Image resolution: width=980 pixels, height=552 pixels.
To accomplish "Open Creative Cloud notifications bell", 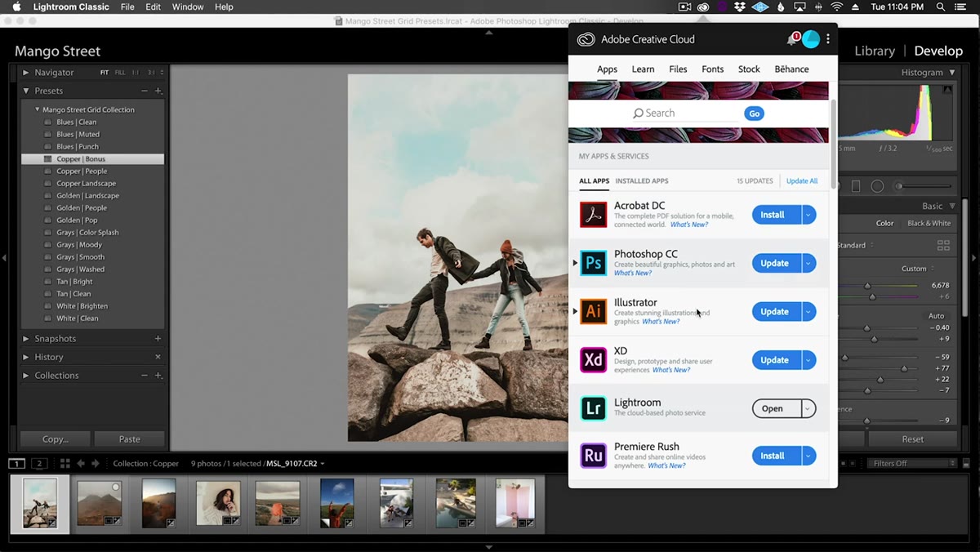I will tap(792, 38).
